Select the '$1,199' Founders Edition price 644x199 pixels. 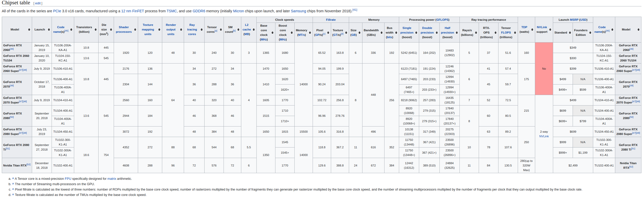tap(583, 153)
